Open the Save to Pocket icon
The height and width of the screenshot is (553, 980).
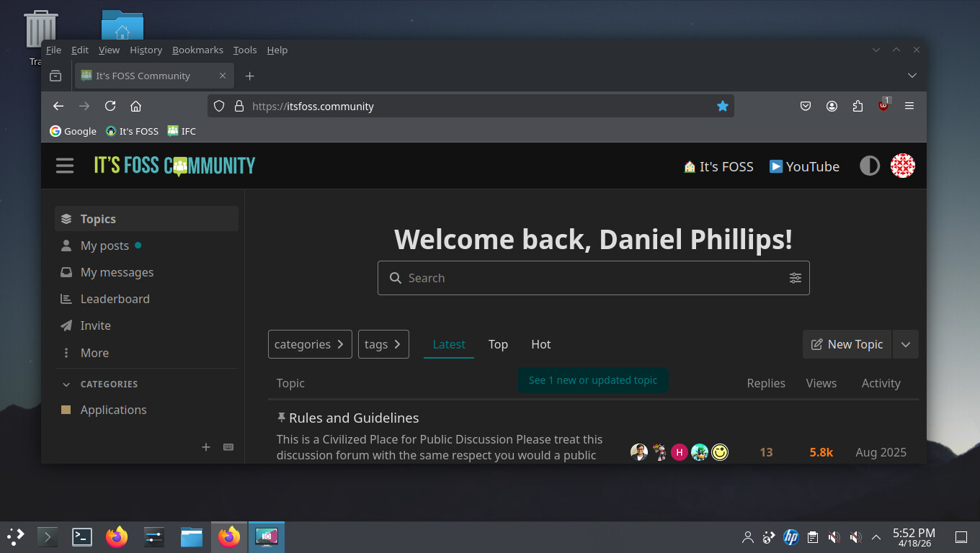click(x=806, y=106)
